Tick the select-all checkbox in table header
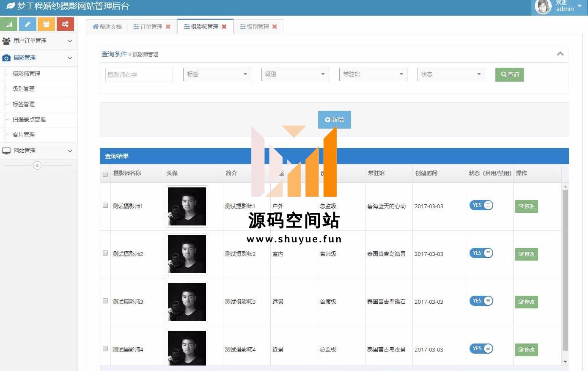 pos(105,174)
